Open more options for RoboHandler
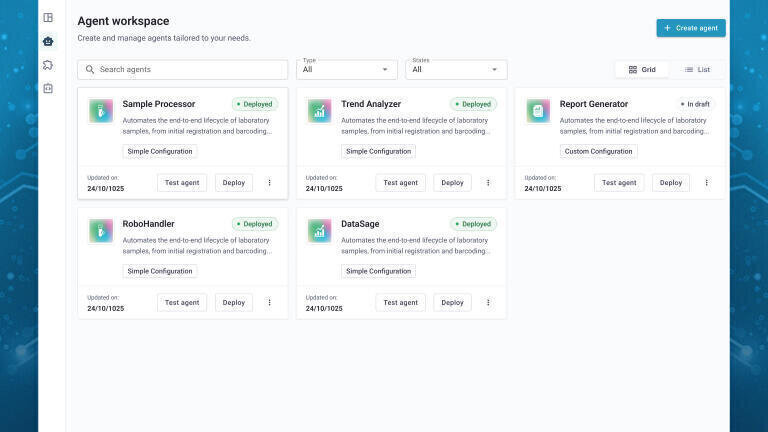This screenshot has height=432, width=768. (269, 302)
